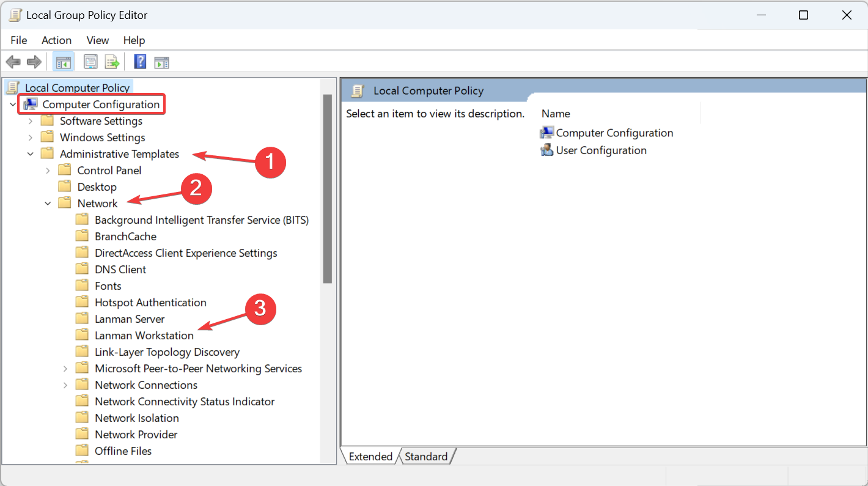868x486 pixels.
Task: Click the Desktop folder icon in tree
Action: coord(65,186)
